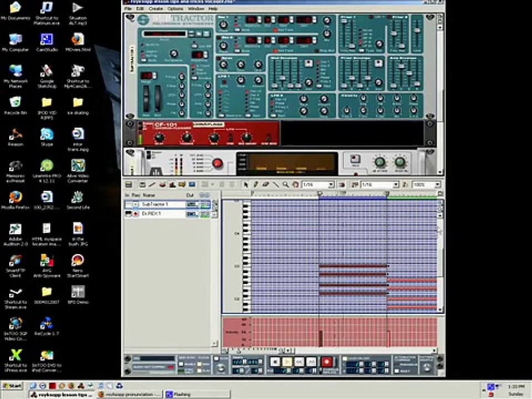Select the Eraser tool in sequencer toolbar
532x399 pixels.
point(265,185)
